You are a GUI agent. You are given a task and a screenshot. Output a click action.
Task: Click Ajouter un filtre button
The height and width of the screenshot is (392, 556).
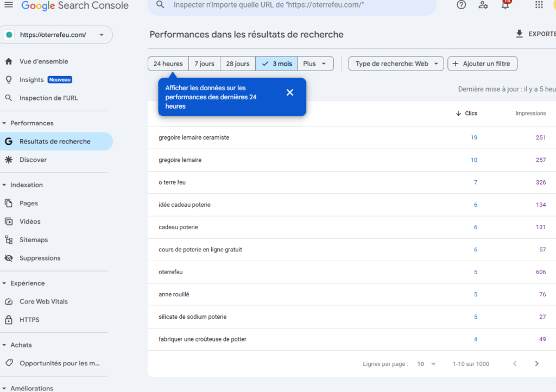(482, 64)
